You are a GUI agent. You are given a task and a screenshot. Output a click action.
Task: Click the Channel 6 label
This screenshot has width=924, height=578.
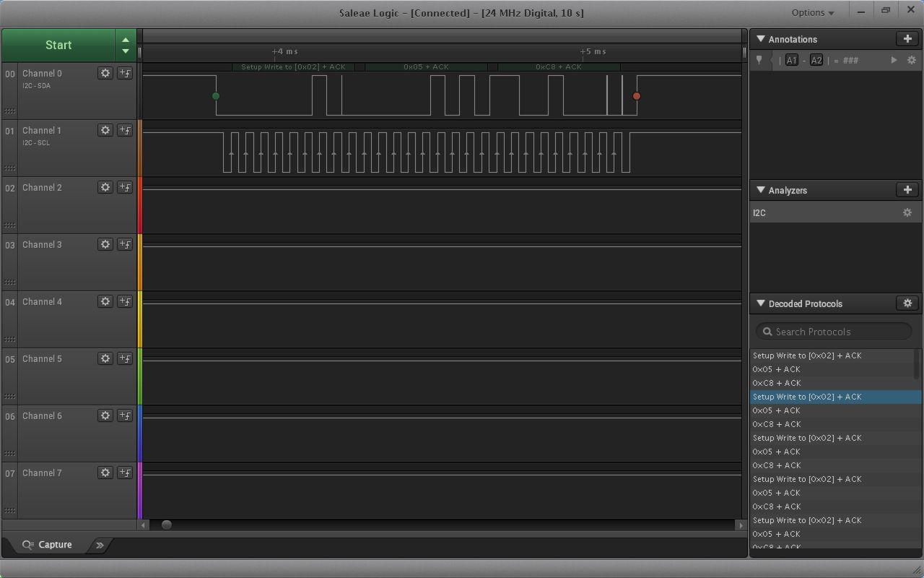point(42,415)
